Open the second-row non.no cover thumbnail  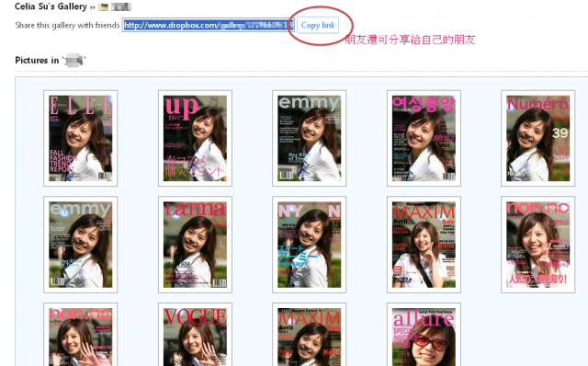click(x=537, y=245)
